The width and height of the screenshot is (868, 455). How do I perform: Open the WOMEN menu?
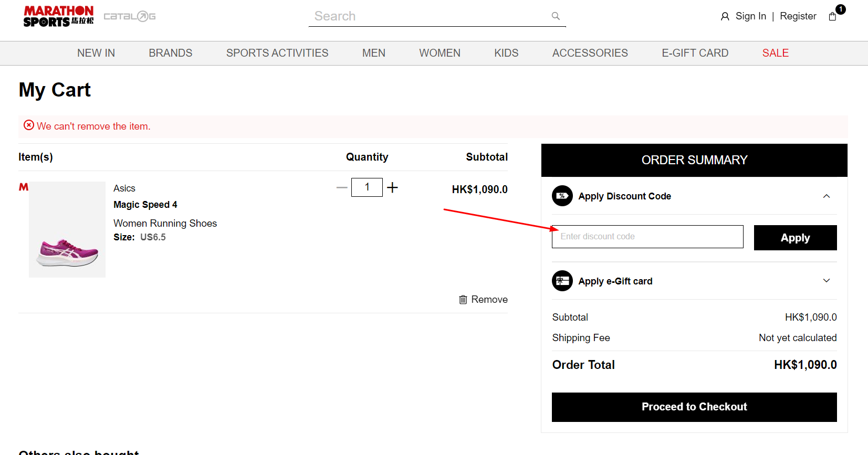440,53
